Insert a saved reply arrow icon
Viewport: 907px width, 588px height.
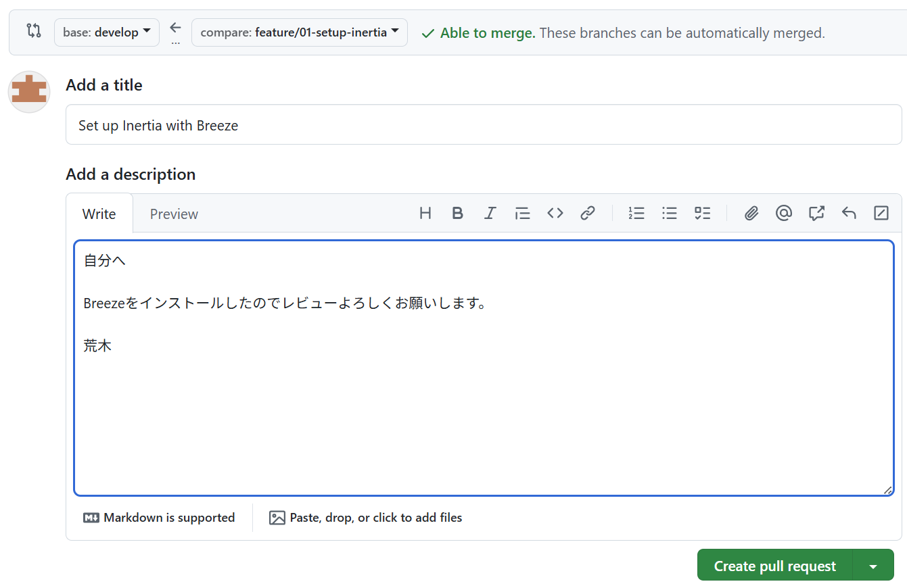point(849,214)
